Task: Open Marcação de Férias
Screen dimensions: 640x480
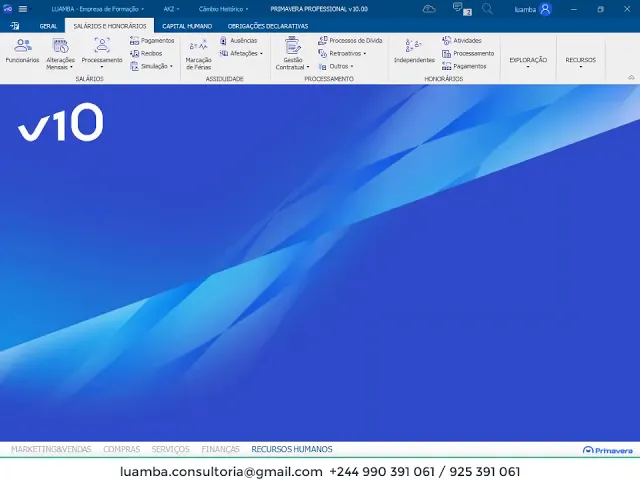Action: point(198,54)
